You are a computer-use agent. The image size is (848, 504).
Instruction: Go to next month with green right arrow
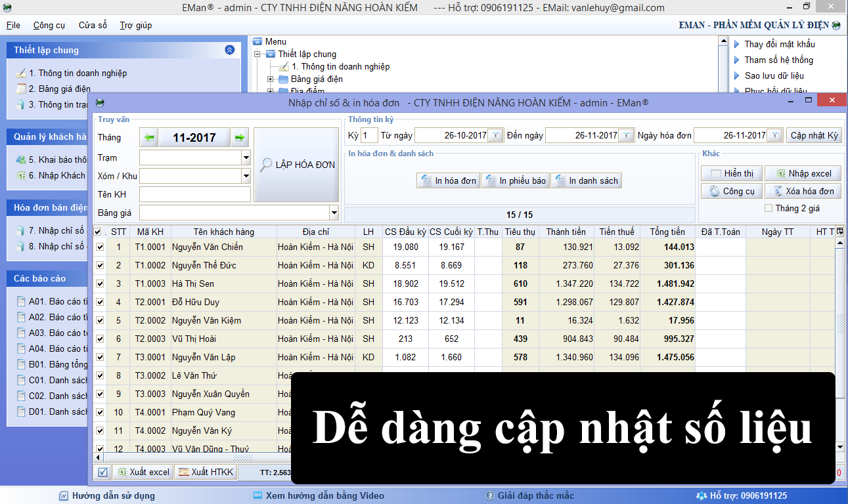pos(240,138)
